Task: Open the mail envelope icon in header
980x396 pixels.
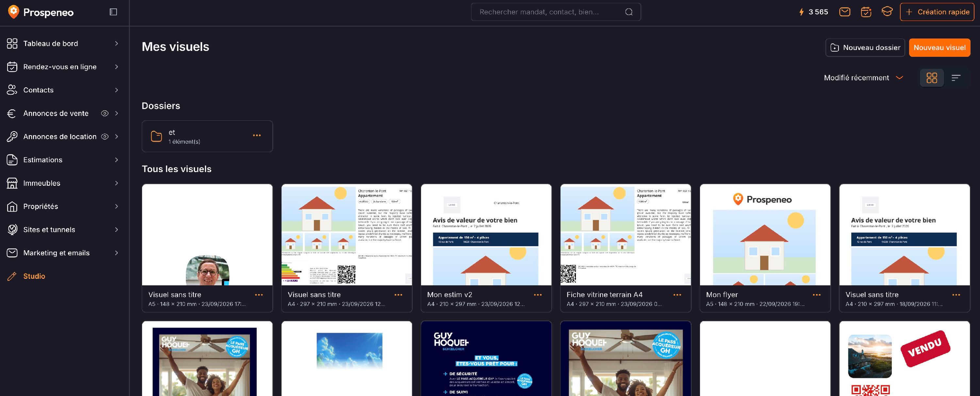Action: [844, 12]
